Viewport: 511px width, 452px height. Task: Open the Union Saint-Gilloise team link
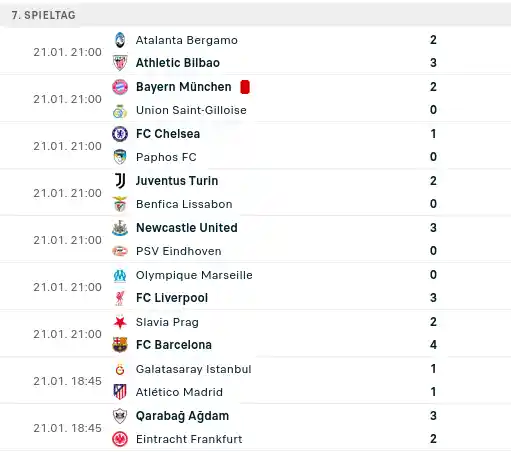[x=191, y=110]
